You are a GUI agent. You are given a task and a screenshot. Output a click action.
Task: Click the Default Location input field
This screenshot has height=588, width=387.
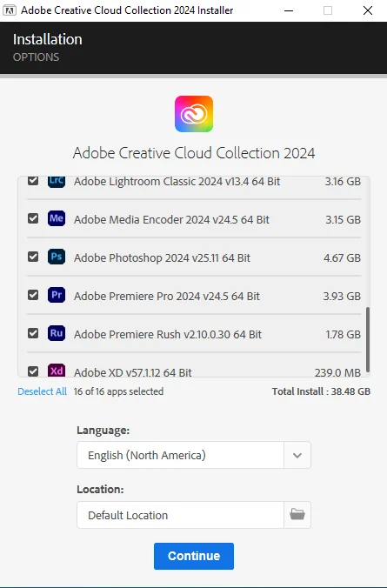(x=180, y=515)
